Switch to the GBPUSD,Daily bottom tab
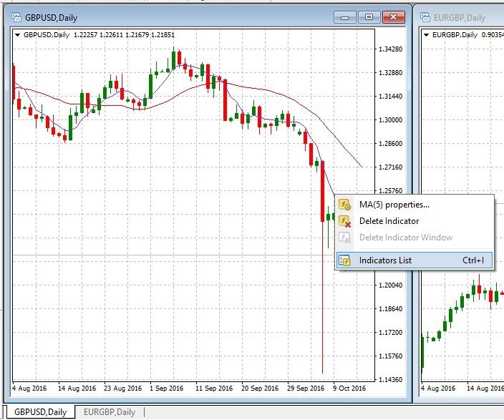 pyautogui.click(x=41, y=412)
